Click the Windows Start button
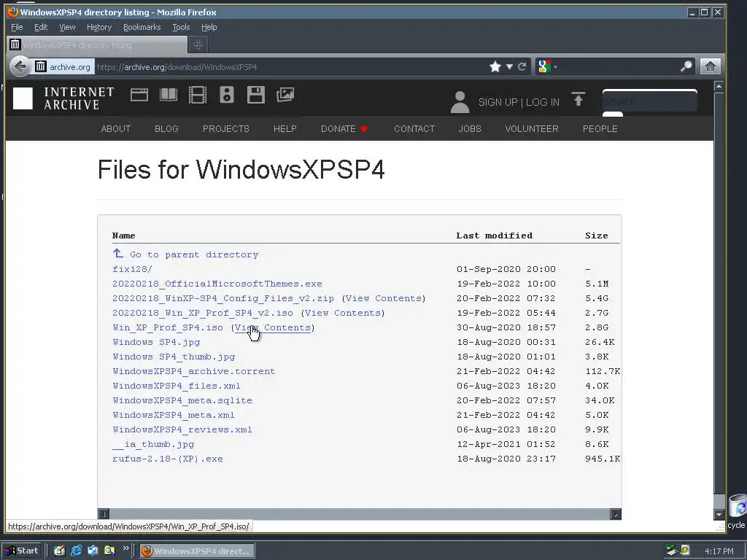The height and width of the screenshot is (560, 747). [22, 551]
